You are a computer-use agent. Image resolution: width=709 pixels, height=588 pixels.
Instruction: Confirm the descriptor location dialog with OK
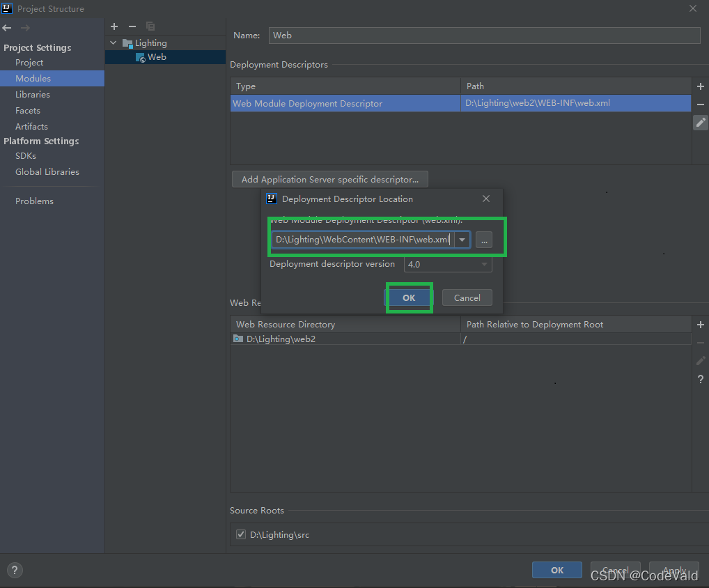[x=409, y=297]
